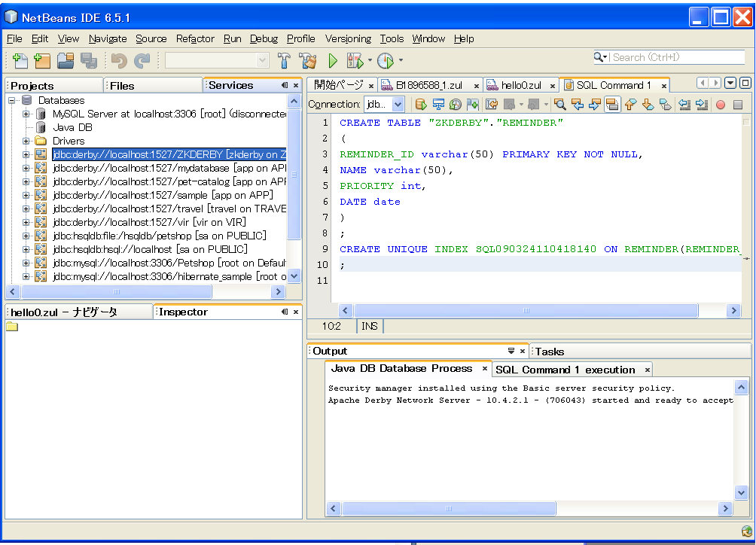Select the Java DB tree item

[x=72, y=127]
